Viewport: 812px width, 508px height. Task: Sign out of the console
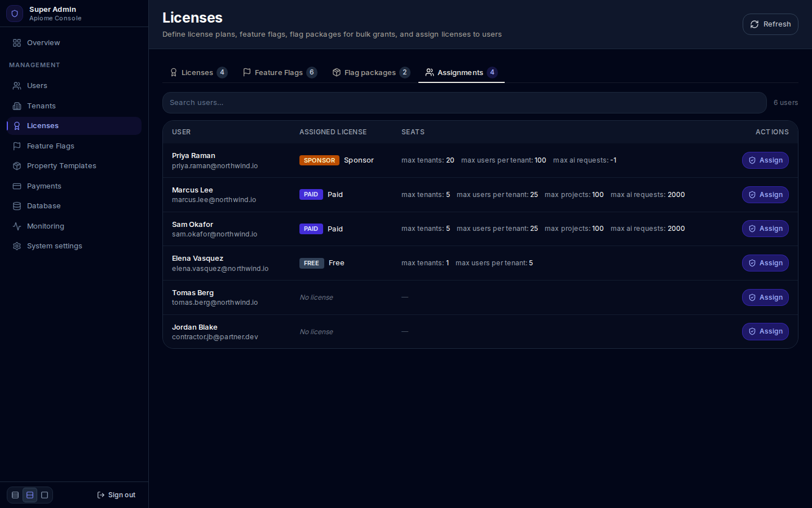[x=116, y=495]
